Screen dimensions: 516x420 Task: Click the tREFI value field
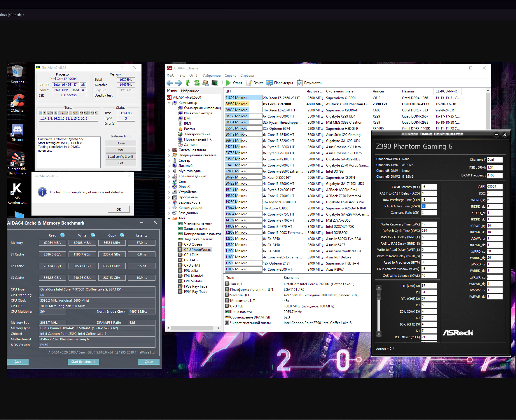[x=495, y=187]
